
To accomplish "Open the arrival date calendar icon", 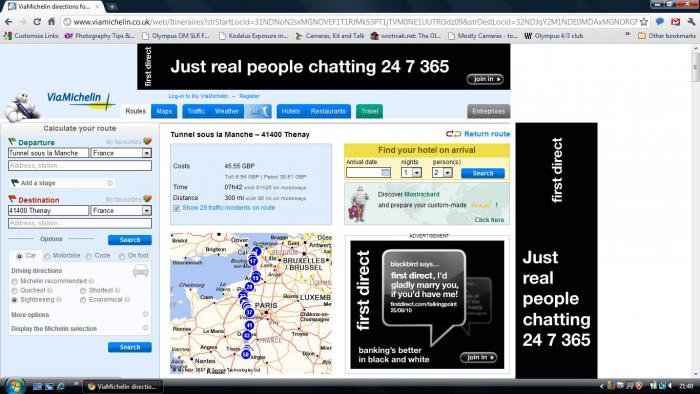I will (386, 172).
